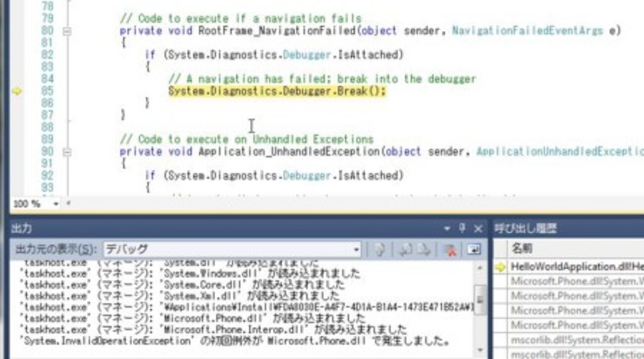Click the Application_UnhandledException method name
Image resolution: width=644 pixels, height=359 pixels.
pos(289,152)
